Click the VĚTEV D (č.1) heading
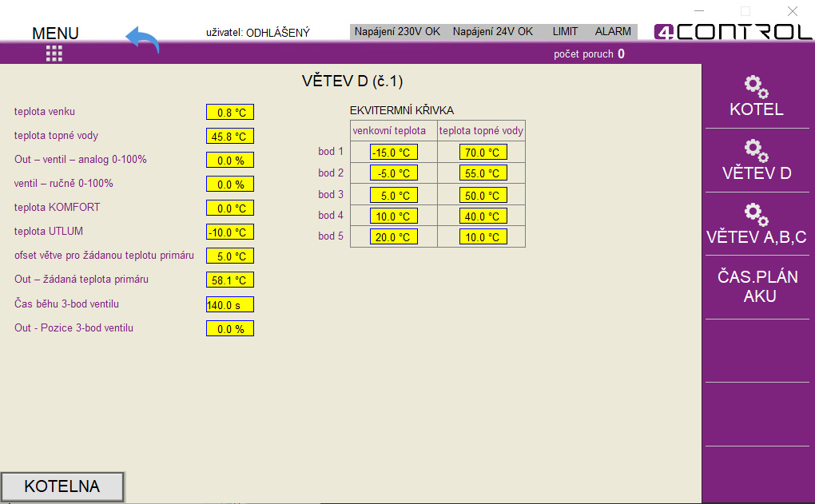The width and height of the screenshot is (815, 504). (352, 81)
